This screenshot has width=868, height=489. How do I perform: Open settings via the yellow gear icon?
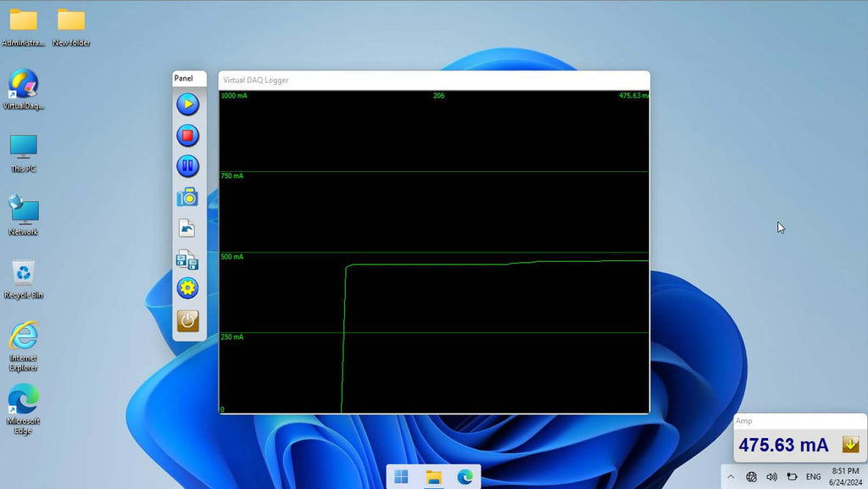[187, 289]
